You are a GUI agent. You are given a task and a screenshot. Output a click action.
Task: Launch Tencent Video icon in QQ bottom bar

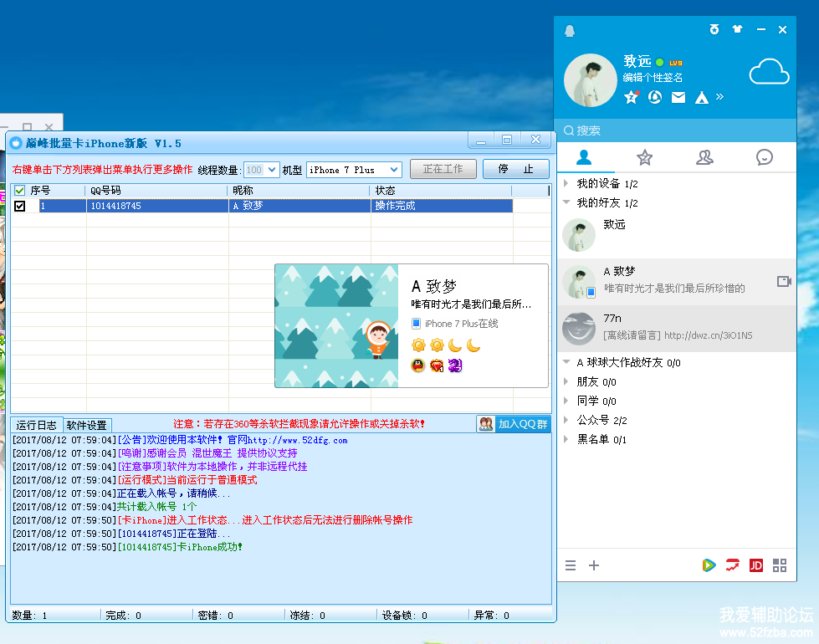(x=709, y=565)
